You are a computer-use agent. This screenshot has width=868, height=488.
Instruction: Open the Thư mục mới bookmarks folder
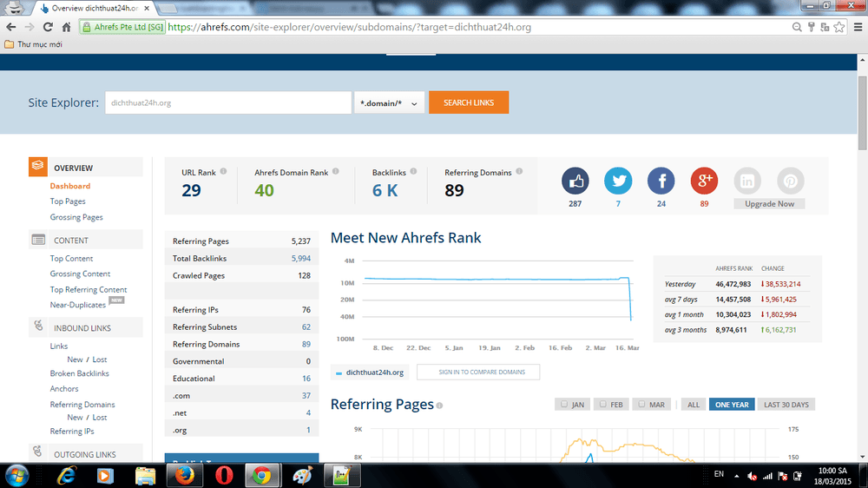coord(33,44)
